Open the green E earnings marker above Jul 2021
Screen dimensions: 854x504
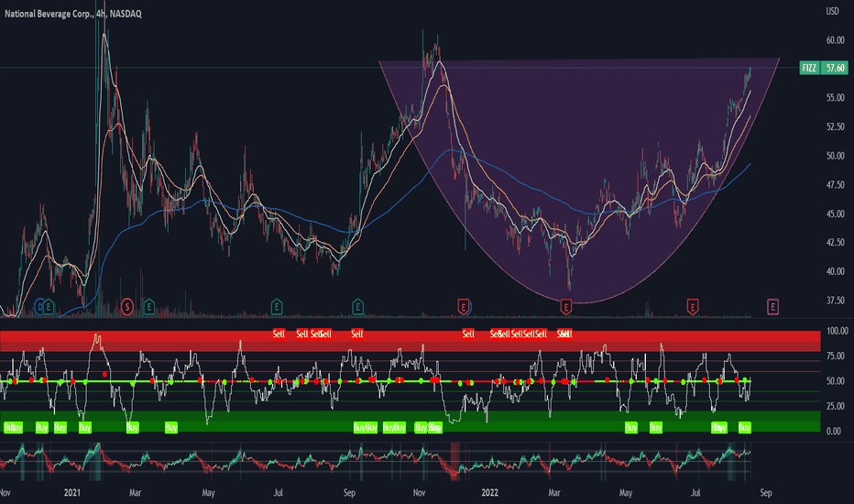(276, 307)
